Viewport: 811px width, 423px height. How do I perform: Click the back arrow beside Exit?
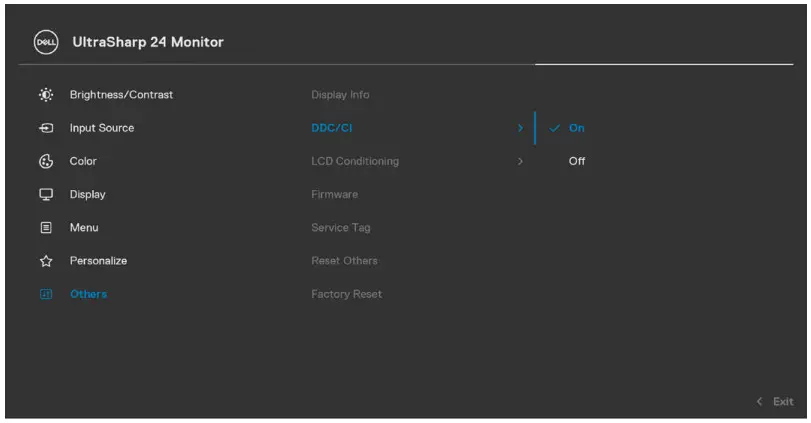click(x=759, y=401)
